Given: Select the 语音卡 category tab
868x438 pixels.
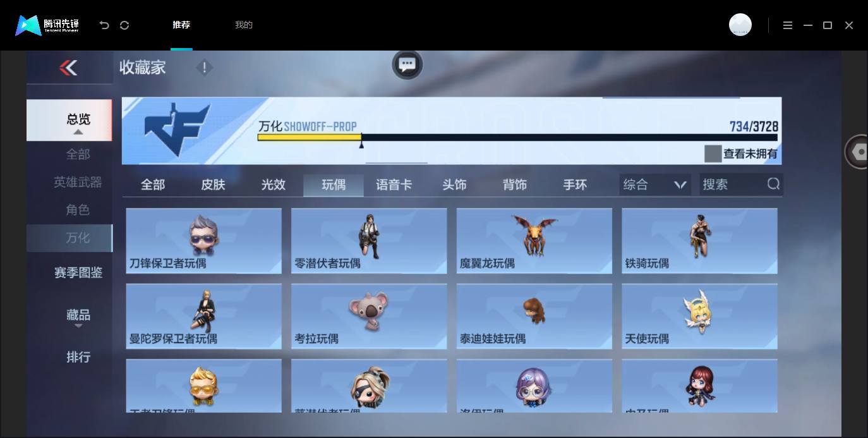Looking at the screenshot, I should (x=394, y=185).
